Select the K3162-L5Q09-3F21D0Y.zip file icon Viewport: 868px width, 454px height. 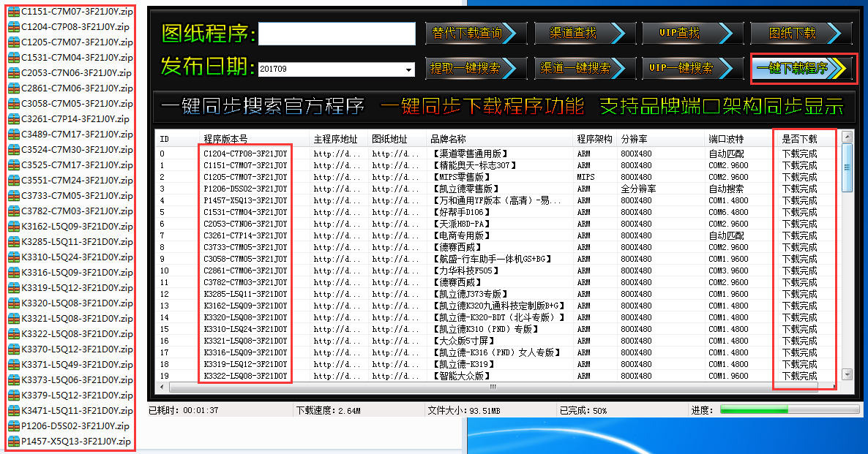pos(13,226)
